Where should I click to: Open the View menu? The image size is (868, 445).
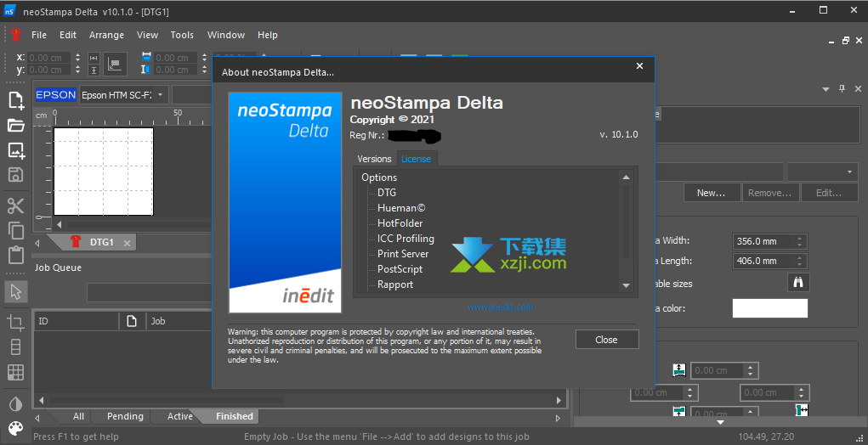148,35
